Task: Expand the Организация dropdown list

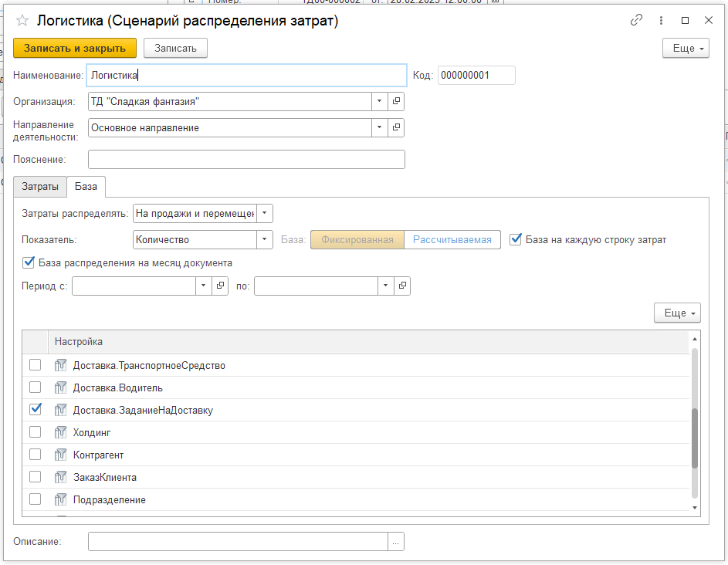Action: click(x=379, y=101)
